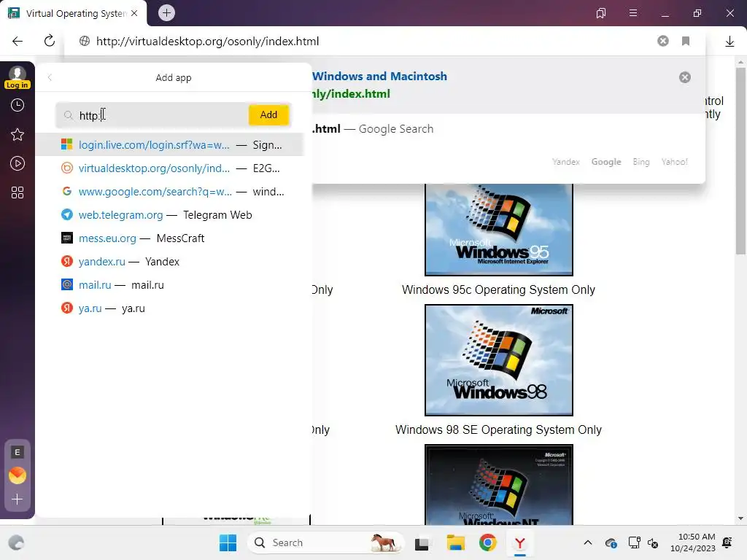Click Windows 98 SE Operating System Only text

[498, 429]
